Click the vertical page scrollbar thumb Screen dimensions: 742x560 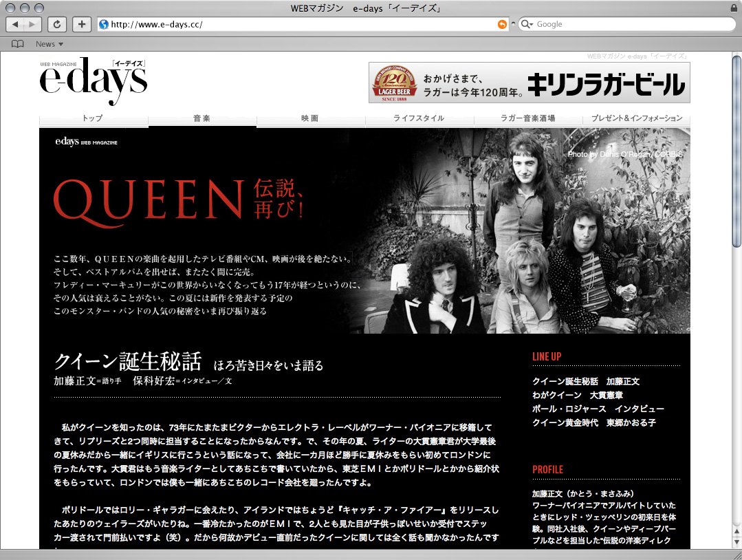(736, 151)
